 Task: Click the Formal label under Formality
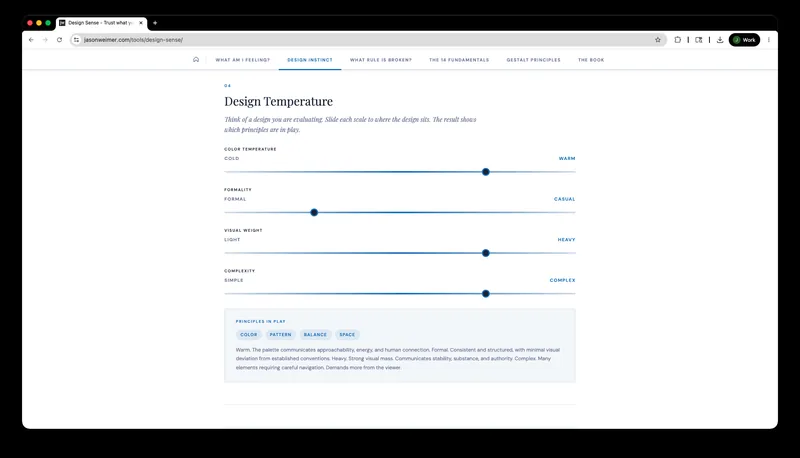point(235,199)
